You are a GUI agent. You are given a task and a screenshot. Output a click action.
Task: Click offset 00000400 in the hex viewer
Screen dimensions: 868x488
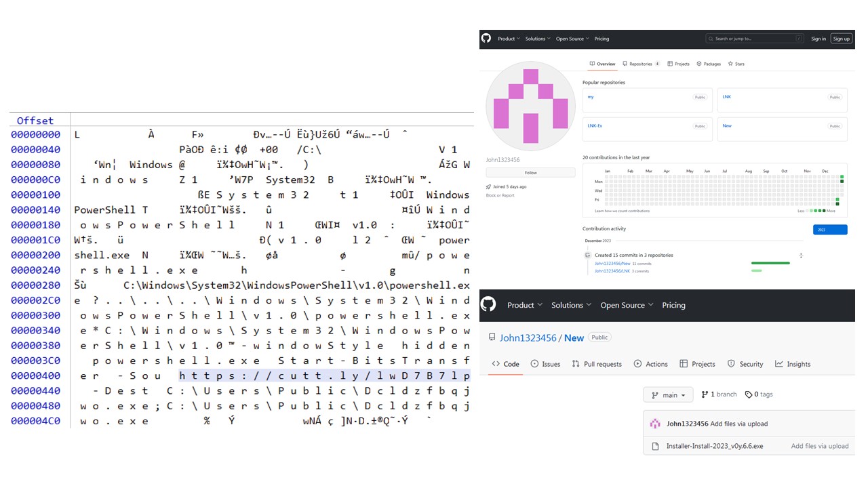[x=35, y=375]
